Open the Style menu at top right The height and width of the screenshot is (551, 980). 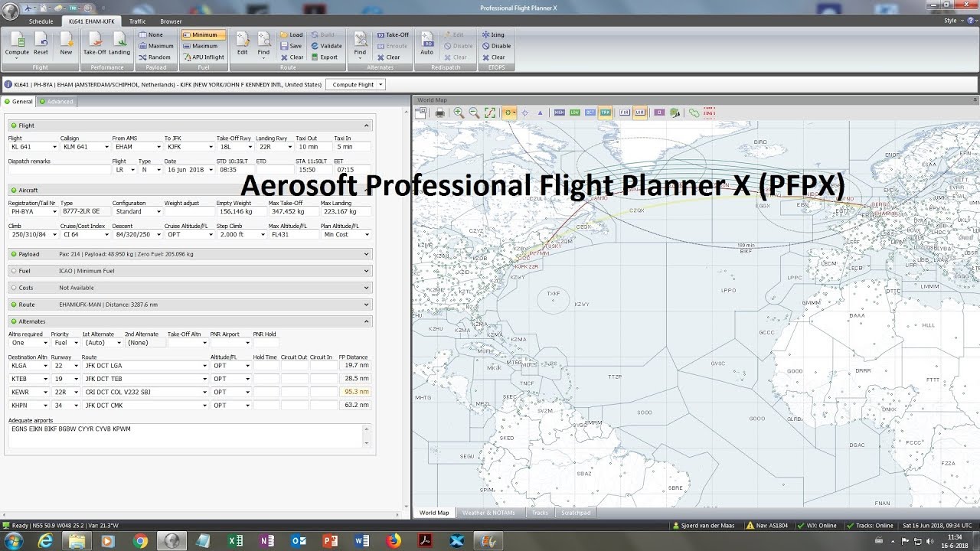click(952, 21)
